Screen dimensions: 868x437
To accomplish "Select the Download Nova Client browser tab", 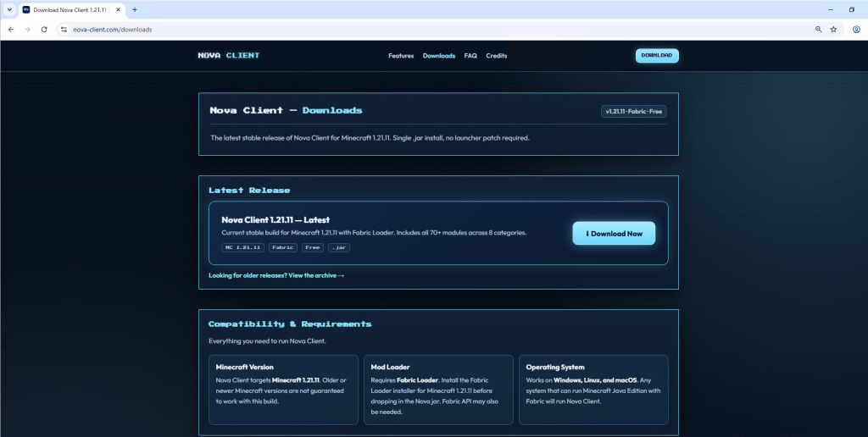I will click(x=72, y=10).
